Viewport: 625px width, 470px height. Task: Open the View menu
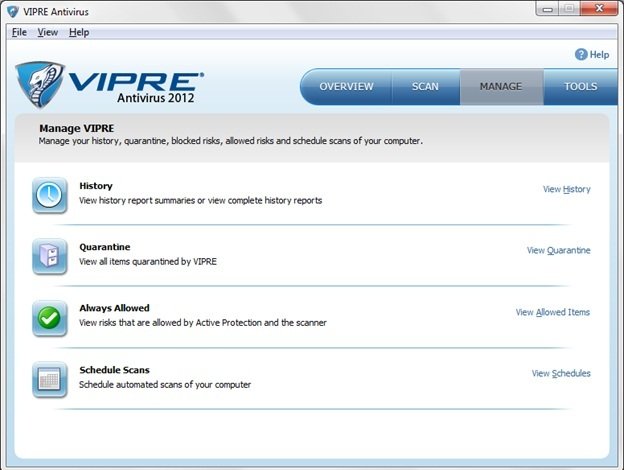(48, 32)
